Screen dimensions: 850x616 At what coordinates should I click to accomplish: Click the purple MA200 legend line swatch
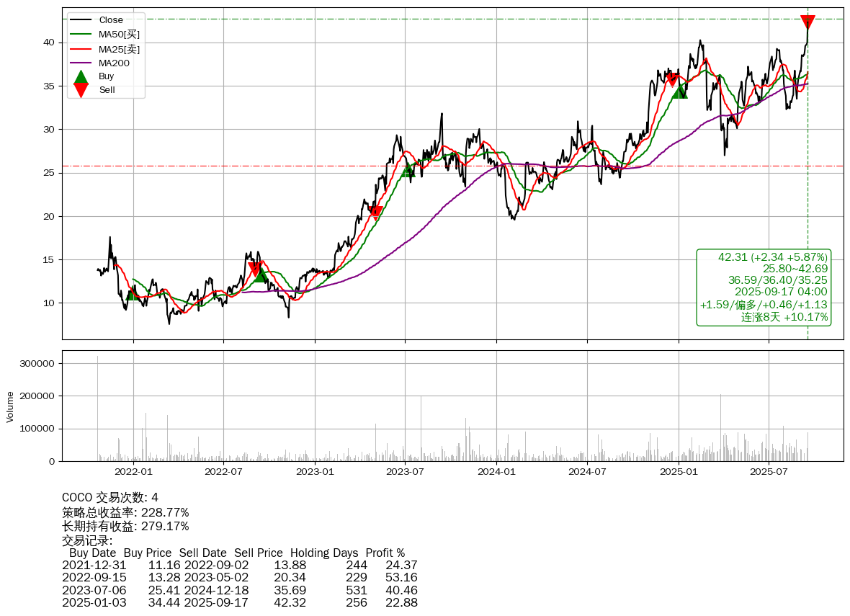(81, 63)
